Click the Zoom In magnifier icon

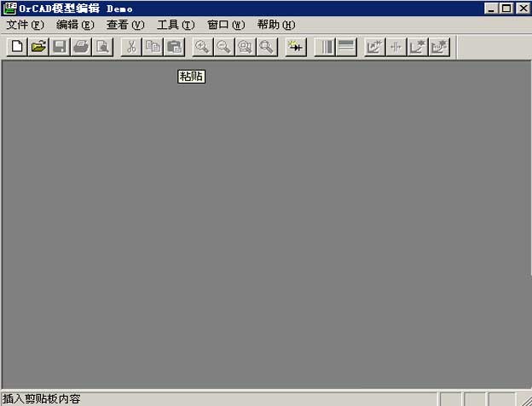[203, 47]
